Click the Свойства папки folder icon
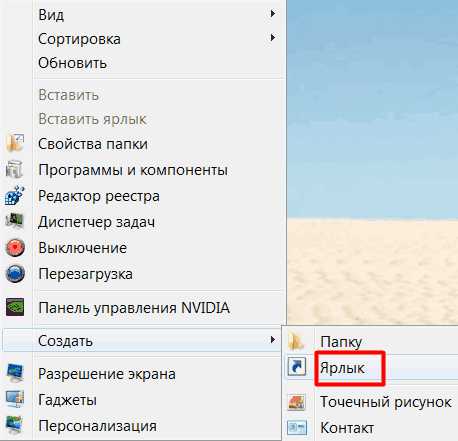The height and width of the screenshot is (441, 458). pos(15,143)
